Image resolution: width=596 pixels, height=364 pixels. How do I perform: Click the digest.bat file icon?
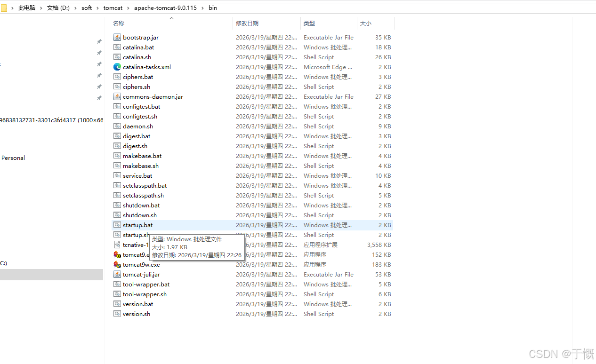[x=117, y=136]
